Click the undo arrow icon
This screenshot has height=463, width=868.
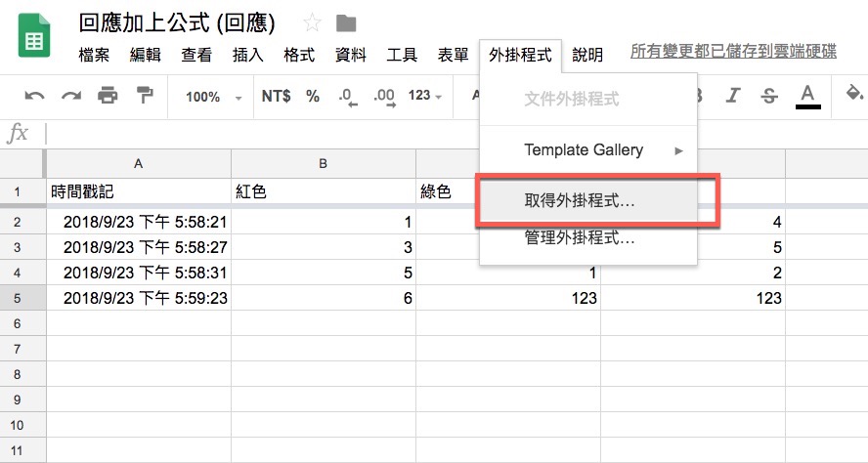(x=35, y=96)
